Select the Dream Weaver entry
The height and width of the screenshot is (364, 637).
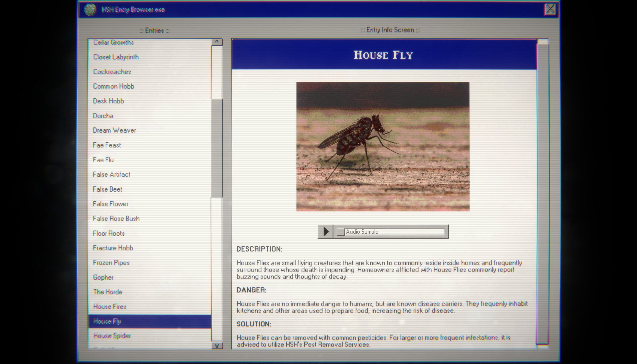pos(114,130)
